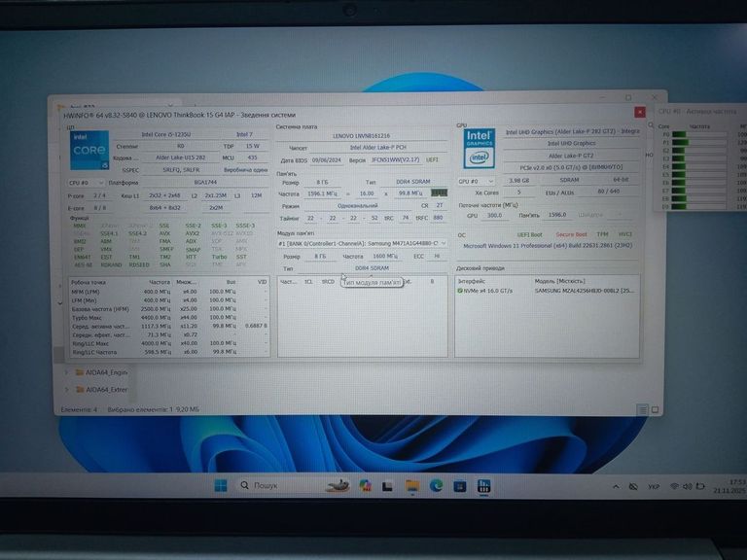Viewport: 747px width, 560px height.
Task: Click the JFCN51WW(V2.17) BIOS version field
Action: pos(396,160)
